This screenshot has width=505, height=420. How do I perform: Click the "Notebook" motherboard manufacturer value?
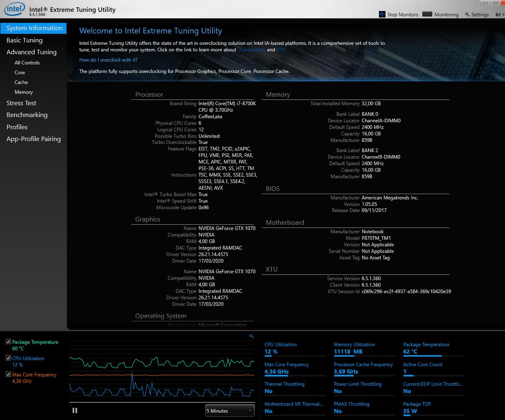pos(373,232)
